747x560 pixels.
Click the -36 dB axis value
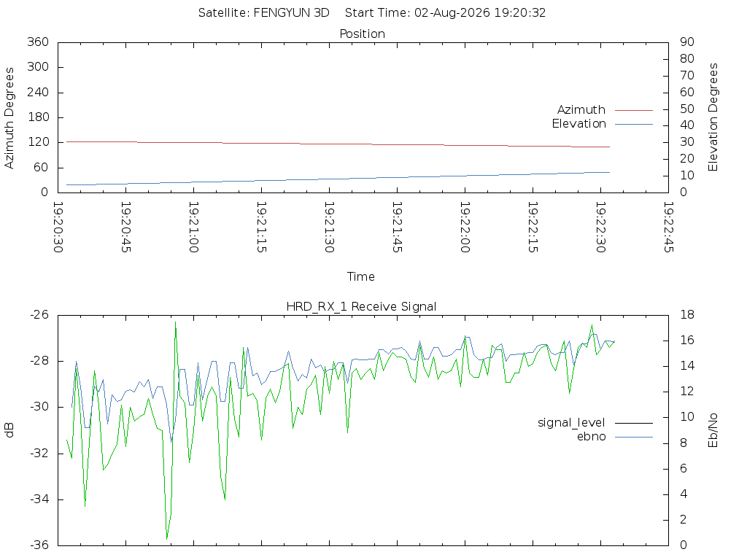click(39, 545)
